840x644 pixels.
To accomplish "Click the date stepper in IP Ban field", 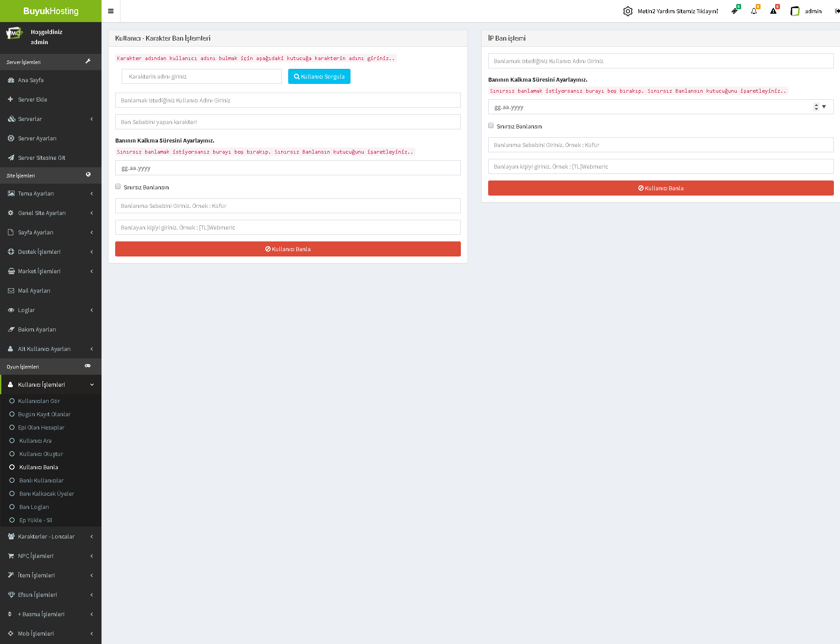I will pos(816,107).
